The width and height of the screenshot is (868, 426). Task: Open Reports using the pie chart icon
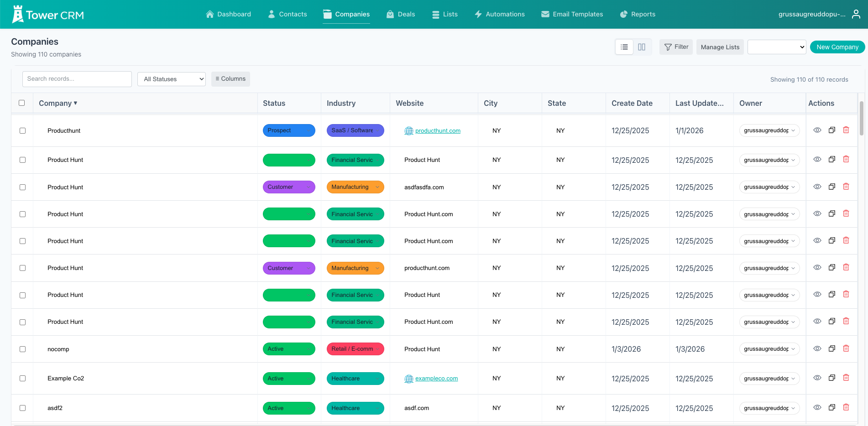(x=623, y=14)
